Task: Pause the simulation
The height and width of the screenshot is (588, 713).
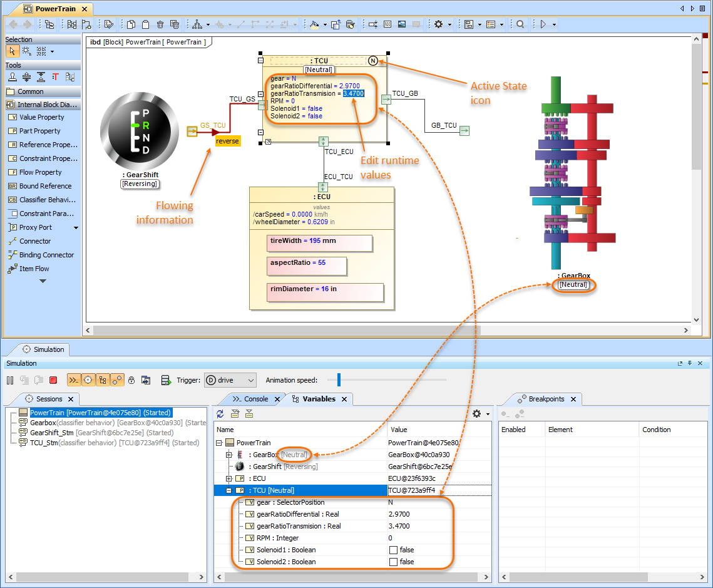Action: click(10, 380)
